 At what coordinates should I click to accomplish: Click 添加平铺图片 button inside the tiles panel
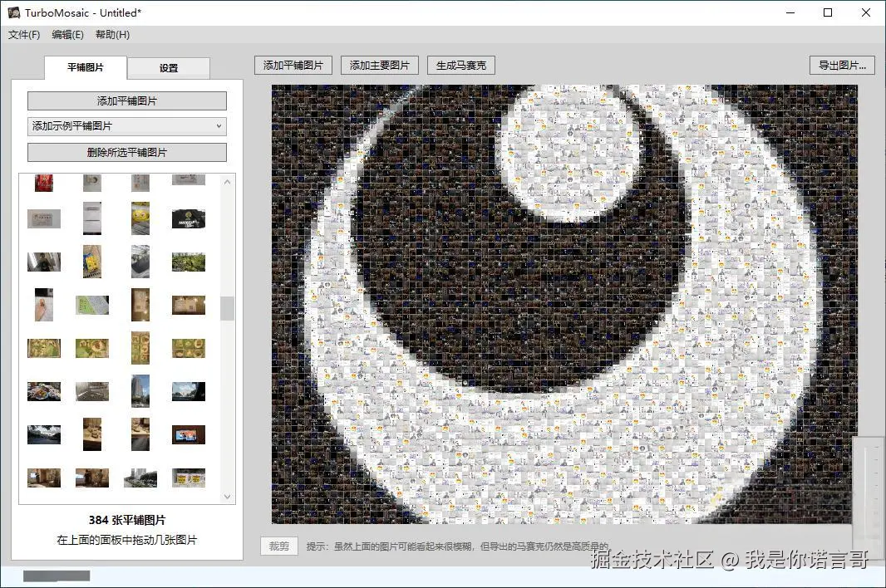coord(127,101)
